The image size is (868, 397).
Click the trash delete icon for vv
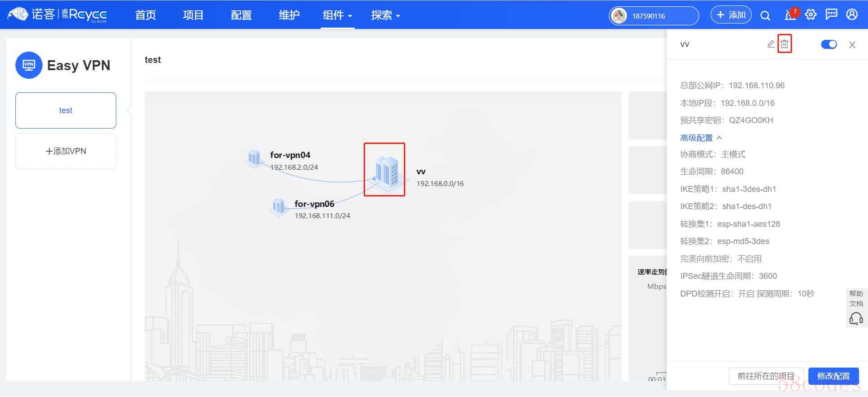[x=784, y=44]
